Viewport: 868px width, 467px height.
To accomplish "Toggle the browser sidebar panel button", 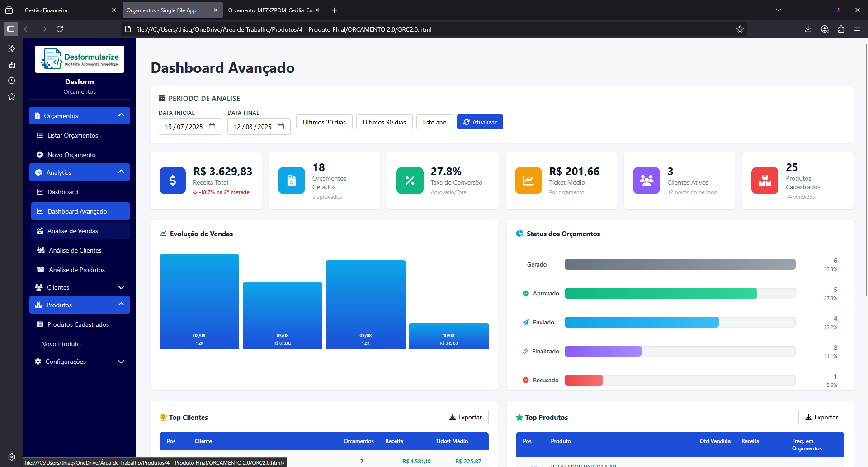I will click(x=11, y=29).
